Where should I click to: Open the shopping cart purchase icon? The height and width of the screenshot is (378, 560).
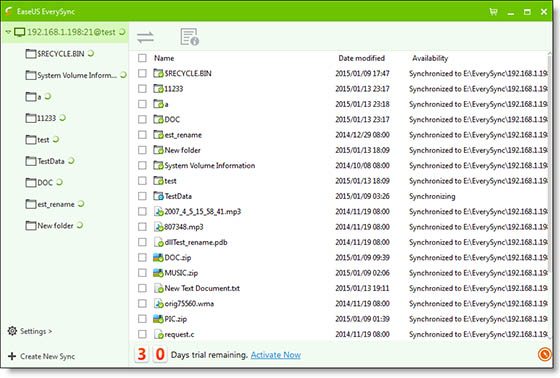click(493, 12)
